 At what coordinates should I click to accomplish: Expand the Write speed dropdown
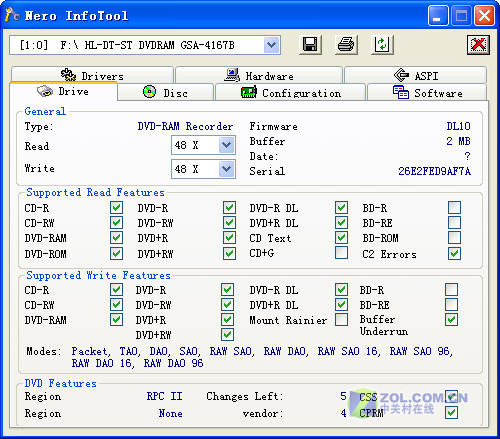(x=227, y=169)
